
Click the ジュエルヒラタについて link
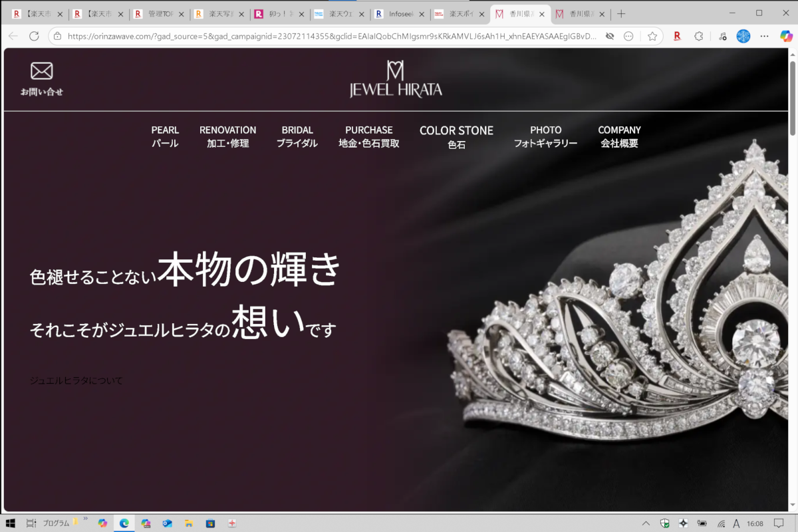[x=76, y=381]
